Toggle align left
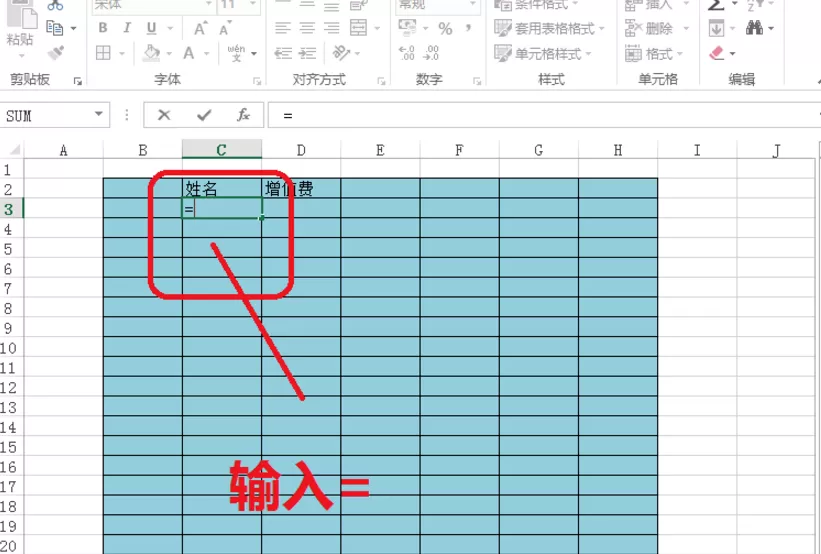Viewport: 821px width, 554px height. pos(283,28)
